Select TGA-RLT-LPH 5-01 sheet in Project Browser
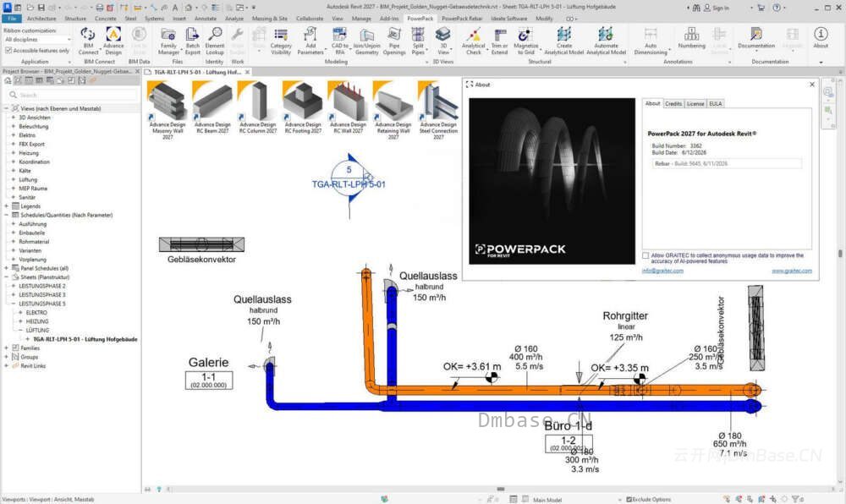846x504 pixels. click(x=85, y=339)
